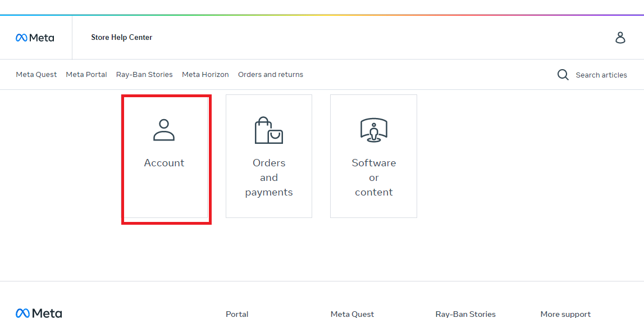Click the shopping bags icon for orders
This screenshot has height=318, width=644.
(x=268, y=130)
